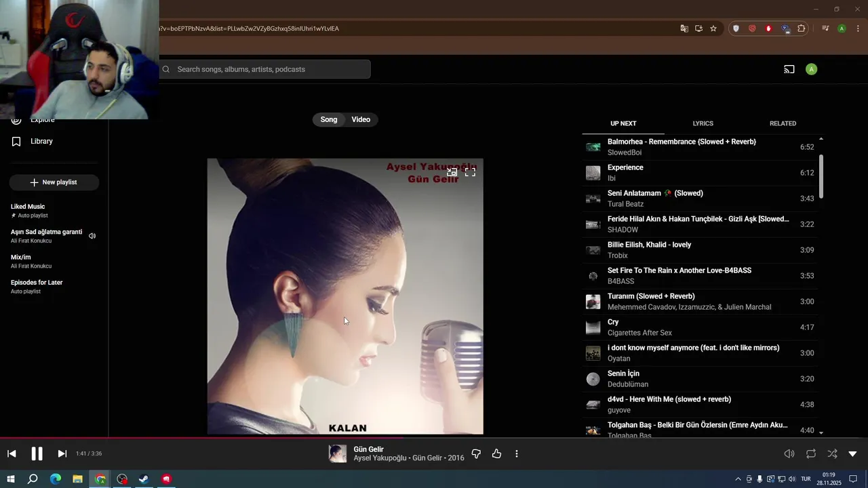Open Steam from the taskbar
Screen dimensions: 868x488
coord(144,479)
